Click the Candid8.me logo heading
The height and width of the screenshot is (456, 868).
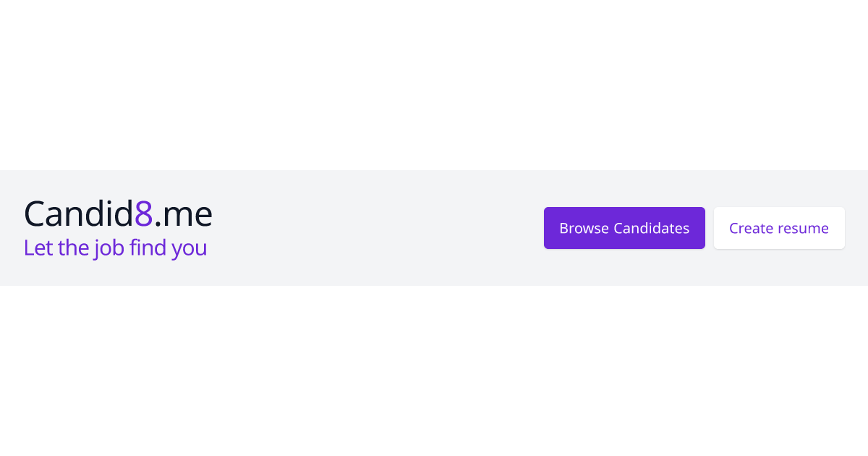[118, 214]
